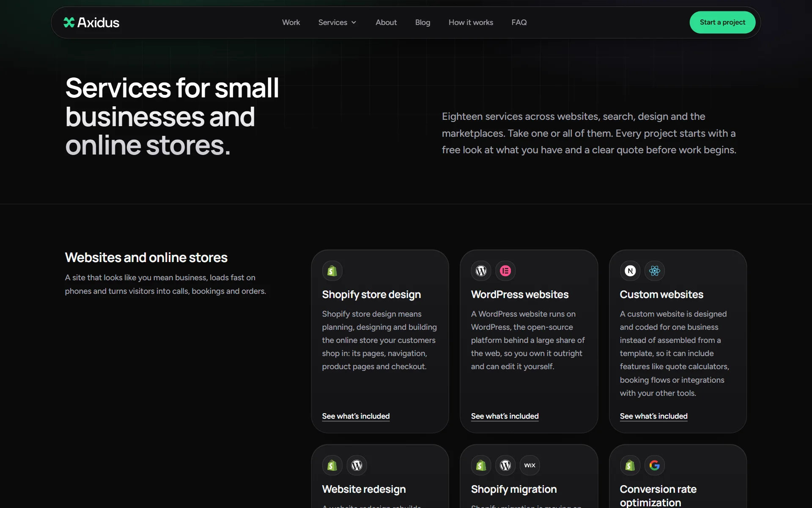Click the Custom websites heading
812x508 pixels.
point(661,295)
